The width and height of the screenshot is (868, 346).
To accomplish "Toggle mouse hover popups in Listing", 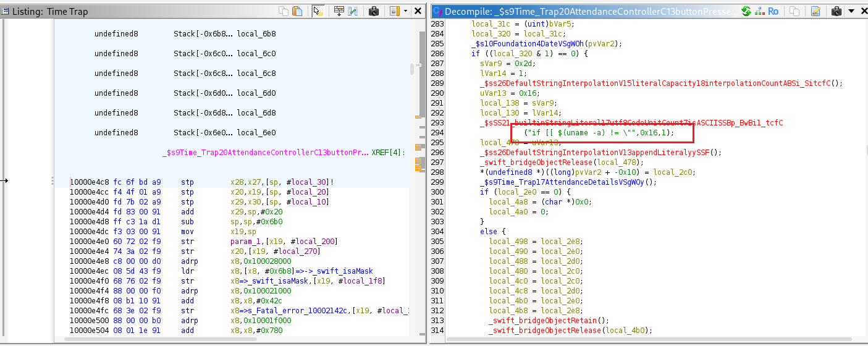I will click(x=318, y=11).
